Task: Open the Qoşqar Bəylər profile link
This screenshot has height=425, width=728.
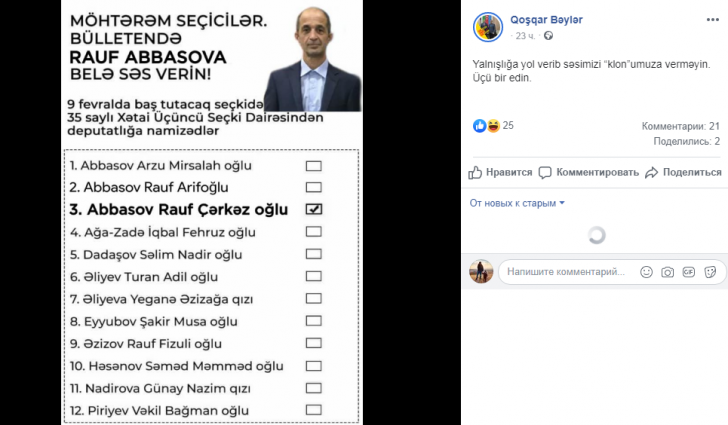Action: click(x=546, y=20)
